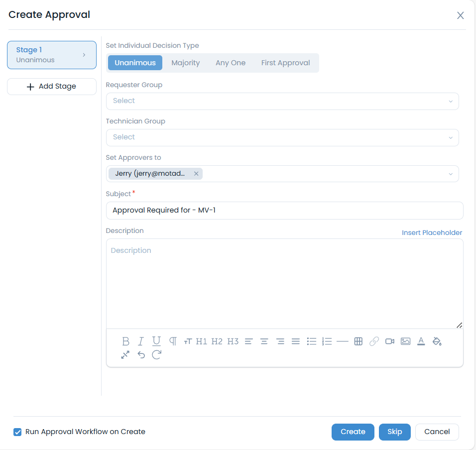Click the Add Stage button
The width and height of the screenshot is (476, 450).
point(51,86)
